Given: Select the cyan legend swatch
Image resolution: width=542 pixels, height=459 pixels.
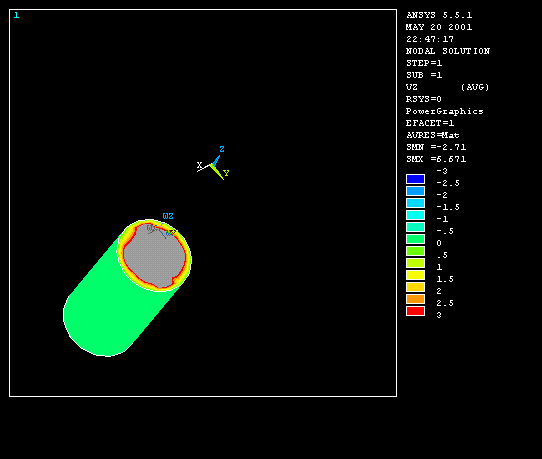Looking at the screenshot, I should [415, 215].
